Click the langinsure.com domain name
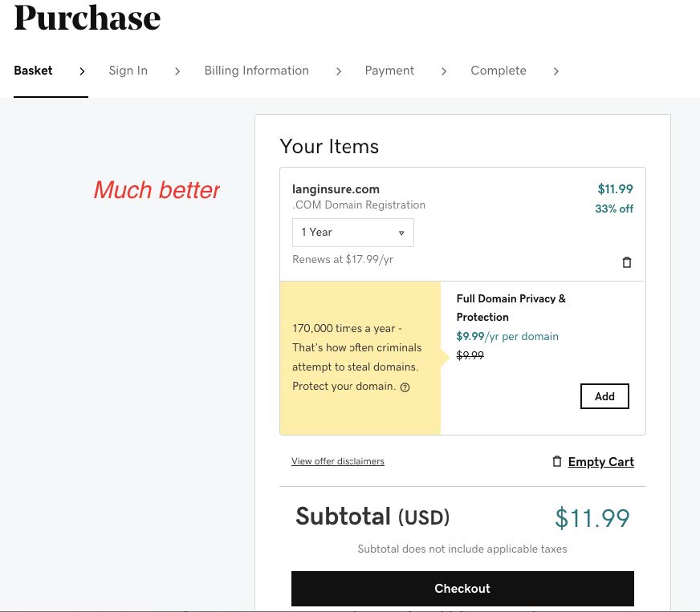The height and width of the screenshot is (612, 700). [x=336, y=189]
